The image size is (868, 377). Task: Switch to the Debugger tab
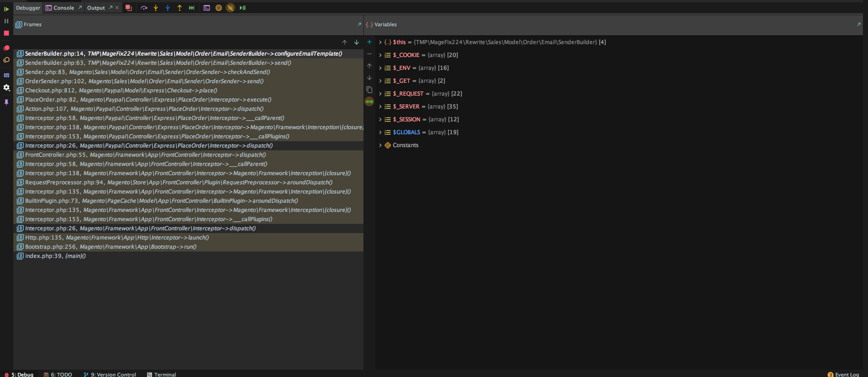pyautogui.click(x=28, y=8)
